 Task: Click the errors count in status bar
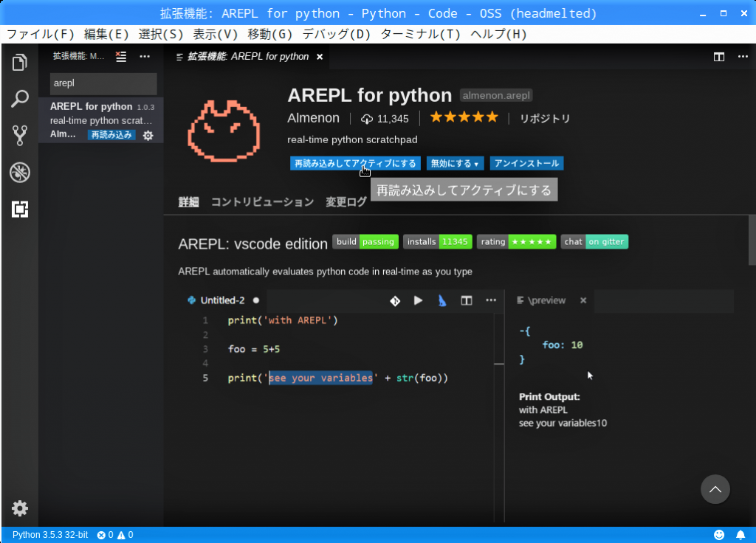click(105, 535)
